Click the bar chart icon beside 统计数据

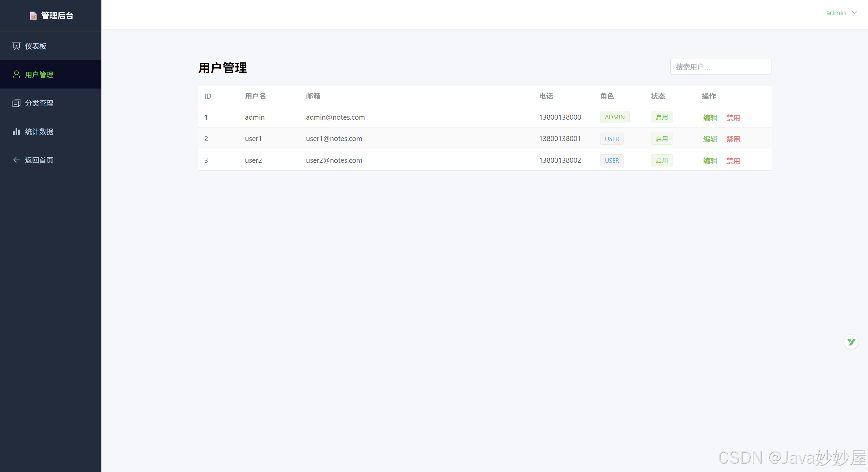16,132
